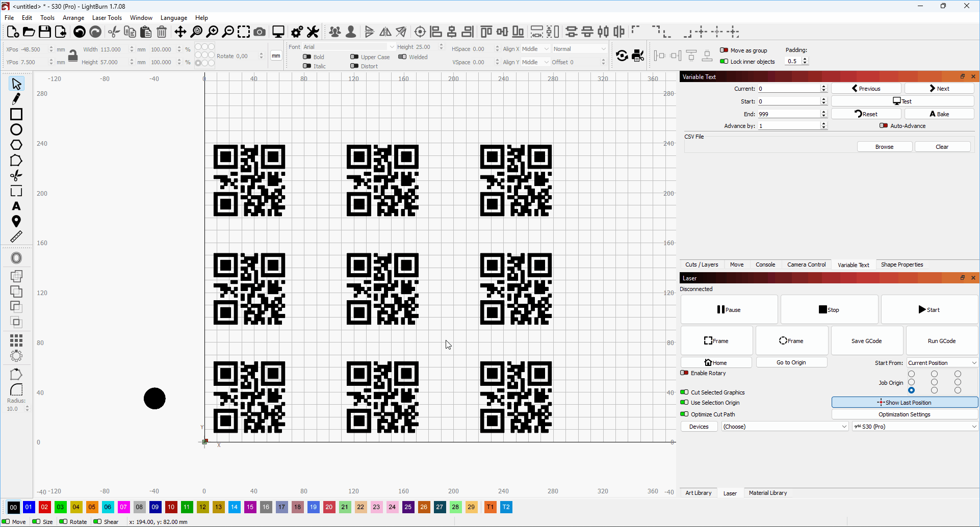The image size is (980, 527).
Task: Click the End value field
Action: [x=789, y=114]
